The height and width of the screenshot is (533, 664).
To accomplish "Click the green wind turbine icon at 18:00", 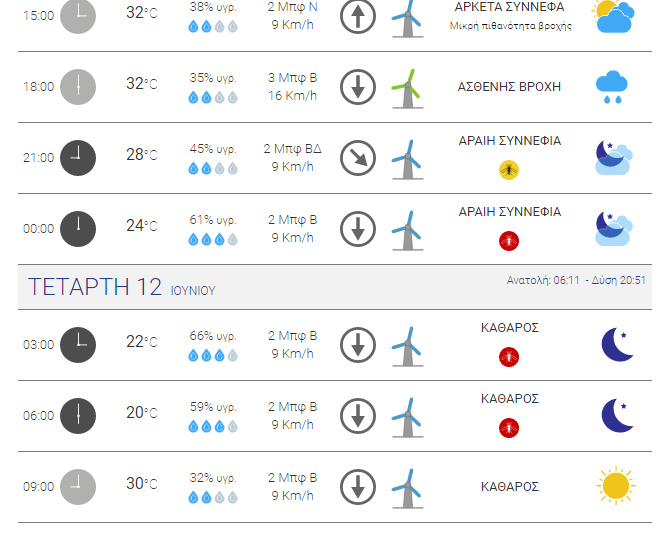I will coord(407,89).
